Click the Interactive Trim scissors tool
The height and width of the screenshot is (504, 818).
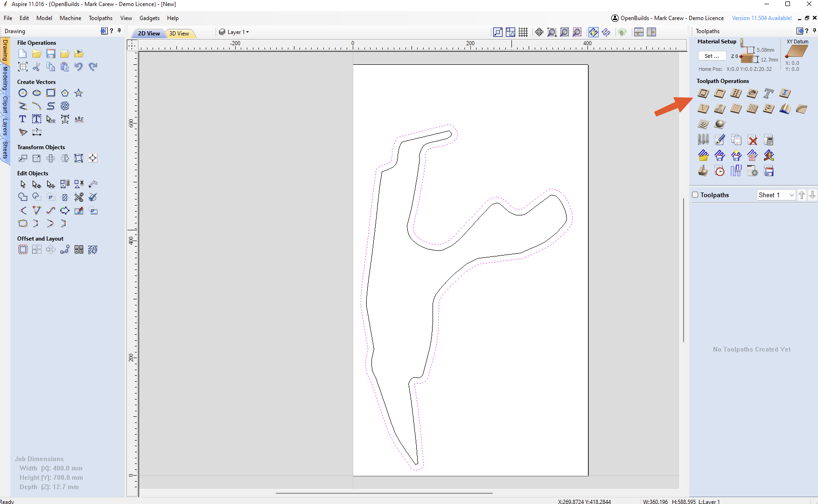pyautogui.click(x=79, y=197)
